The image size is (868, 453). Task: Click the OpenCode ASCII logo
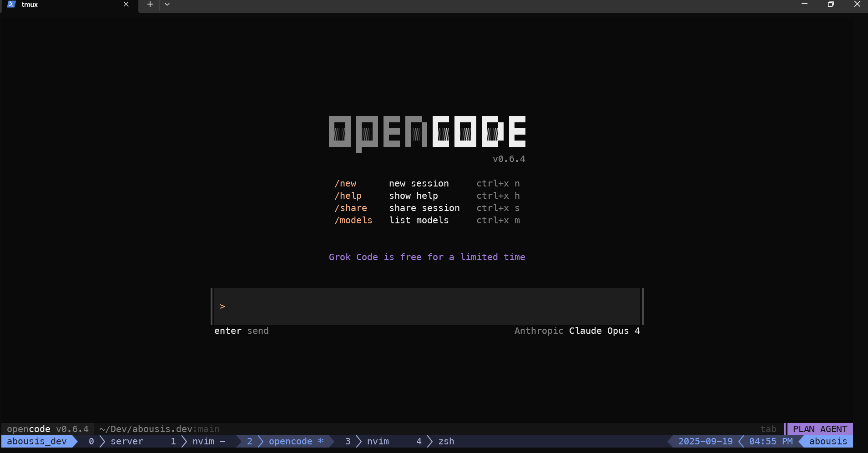point(427,132)
